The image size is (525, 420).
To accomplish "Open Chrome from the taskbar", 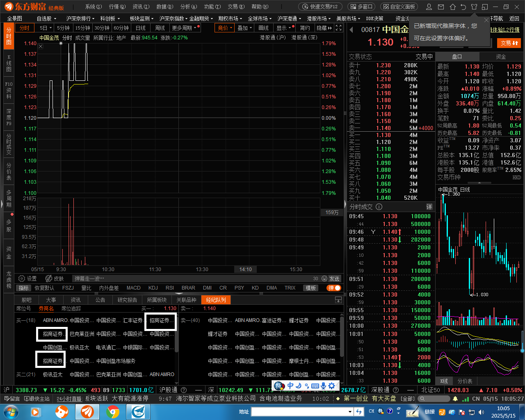I will (x=113, y=411).
